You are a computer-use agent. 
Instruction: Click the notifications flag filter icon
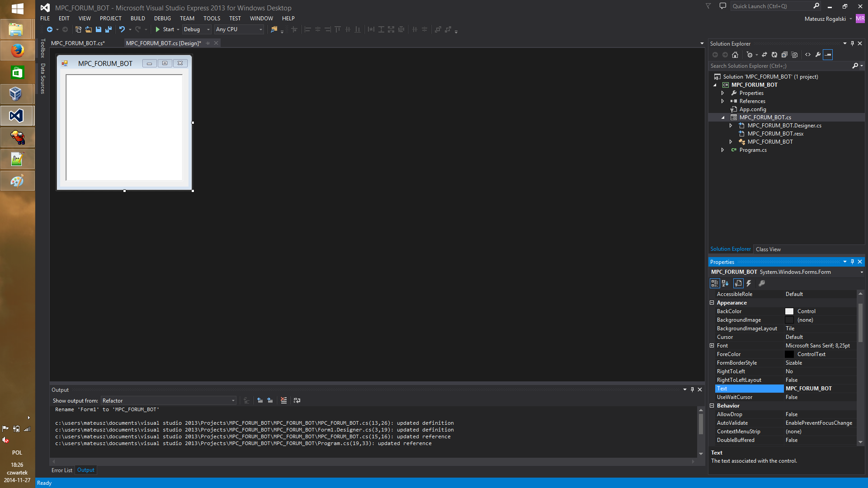[x=708, y=6]
